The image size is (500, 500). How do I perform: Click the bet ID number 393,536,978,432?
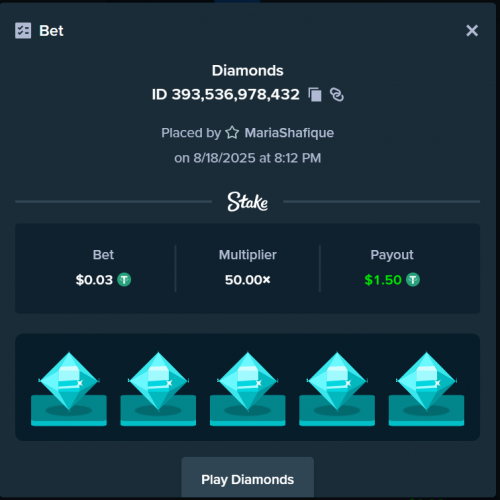236,95
